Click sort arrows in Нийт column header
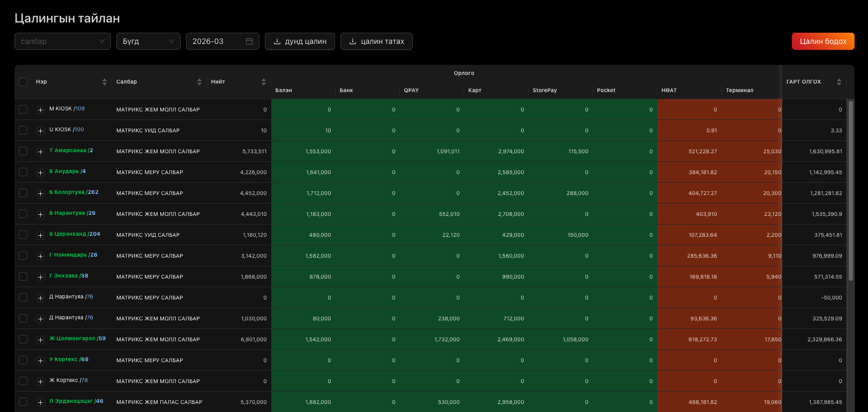Viewport: 868px width, 412px height. [x=264, y=82]
